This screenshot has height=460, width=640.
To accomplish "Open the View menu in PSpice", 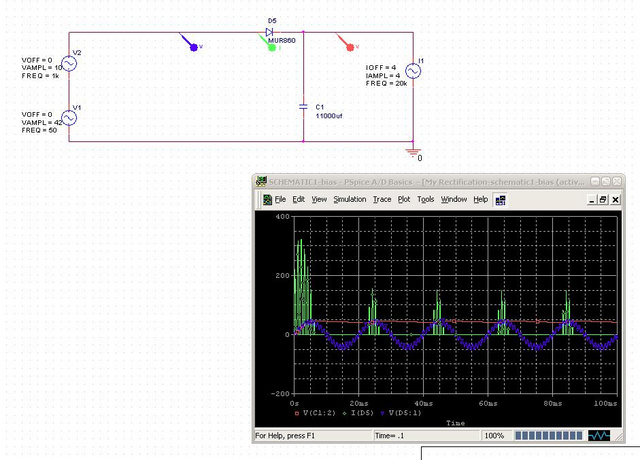I will point(319,200).
